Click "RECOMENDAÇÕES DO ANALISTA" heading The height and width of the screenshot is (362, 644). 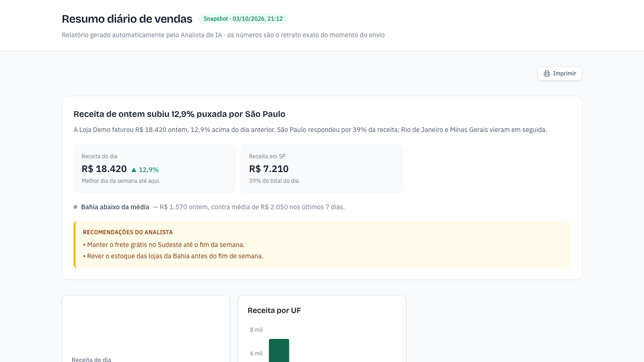(128, 232)
